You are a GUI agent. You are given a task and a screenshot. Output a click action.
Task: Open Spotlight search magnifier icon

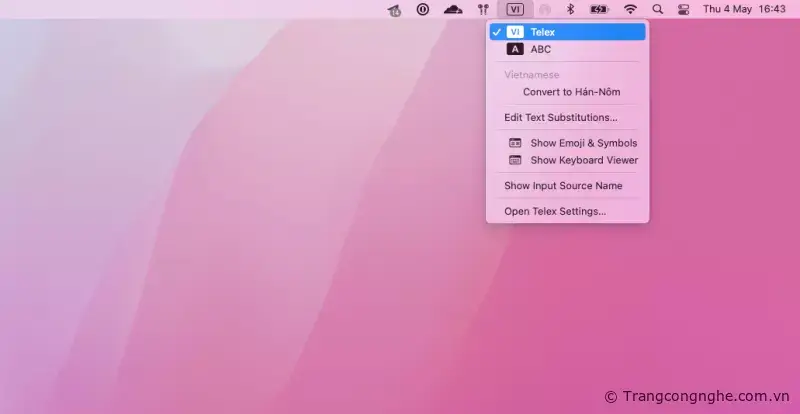(x=657, y=9)
